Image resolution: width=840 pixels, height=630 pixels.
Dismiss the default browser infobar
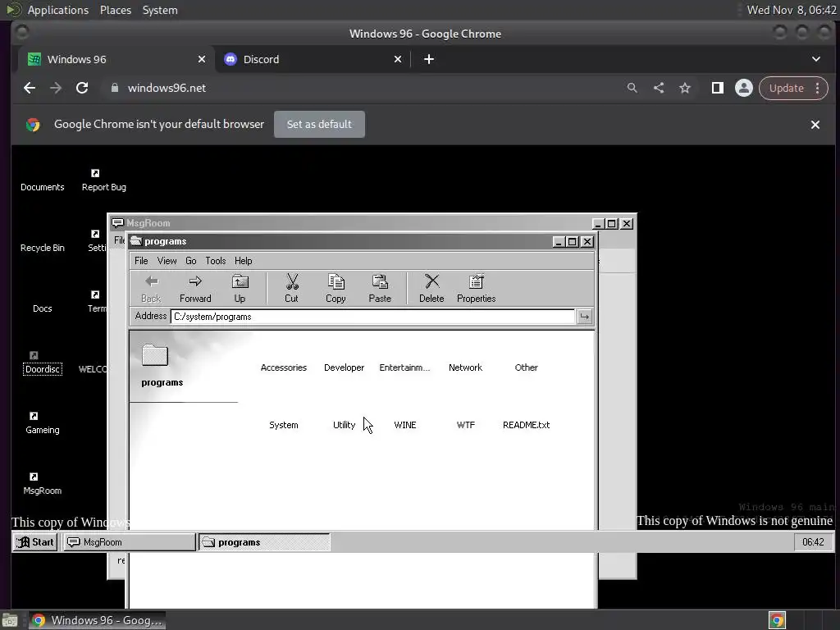(815, 125)
